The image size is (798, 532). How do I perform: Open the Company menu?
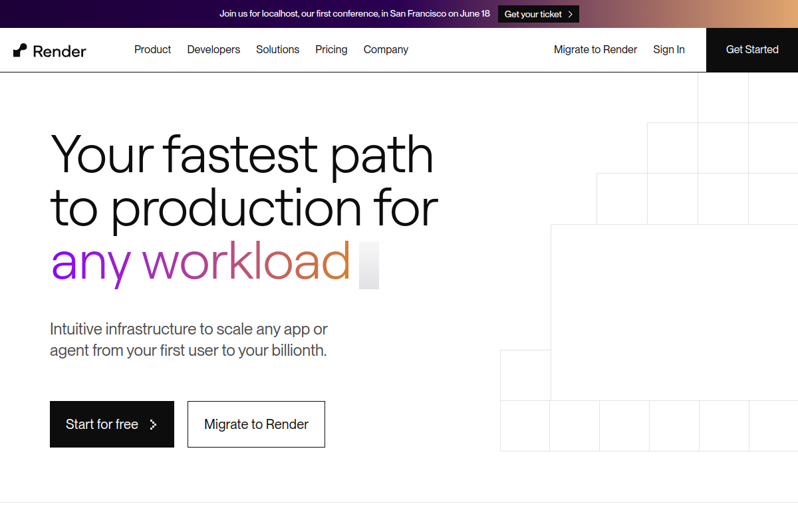point(386,49)
